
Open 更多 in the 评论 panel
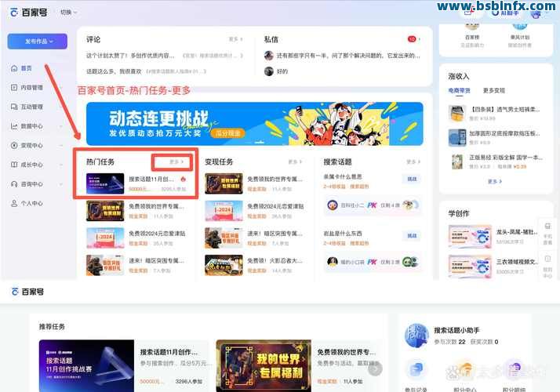click(x=236, y=39)
